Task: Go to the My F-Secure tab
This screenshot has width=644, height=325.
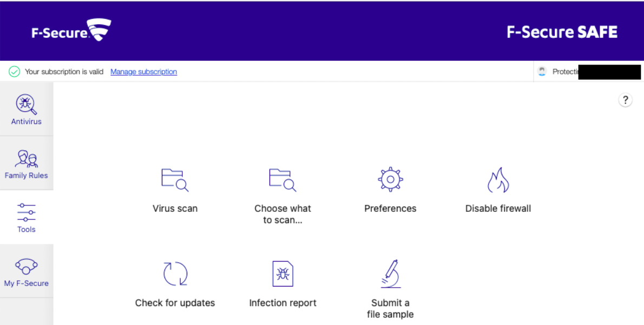Action: [27, 271]
